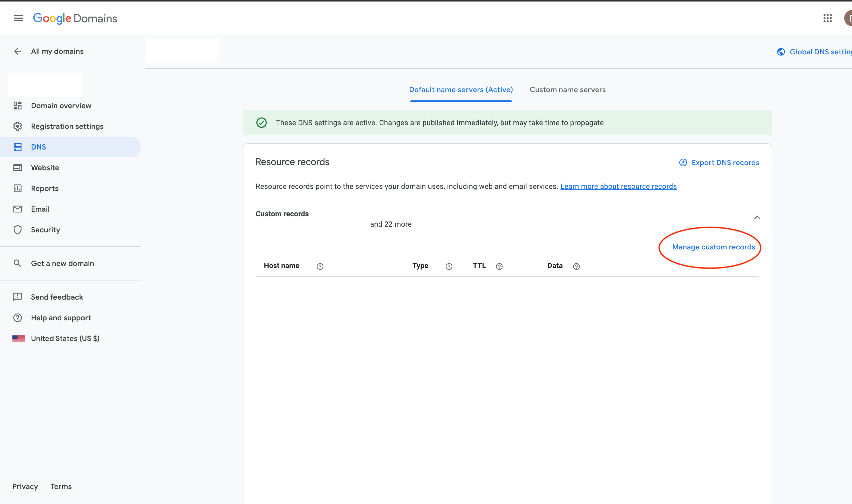Image resolution: width=852 pixels, height=504 pixels.
Task: Click the Custom records heading
Action: pyautogui.click(x=282, y=214)
